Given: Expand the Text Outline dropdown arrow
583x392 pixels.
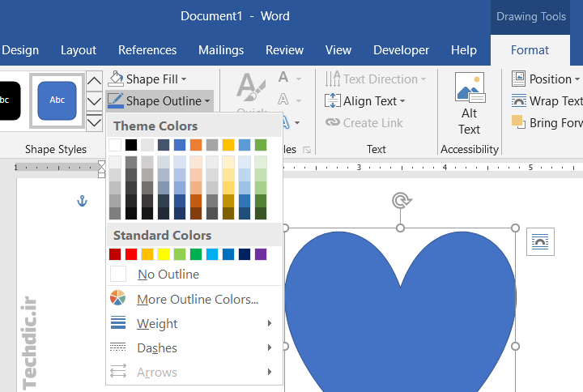Looking at the screenshot, I should (299, 100).
